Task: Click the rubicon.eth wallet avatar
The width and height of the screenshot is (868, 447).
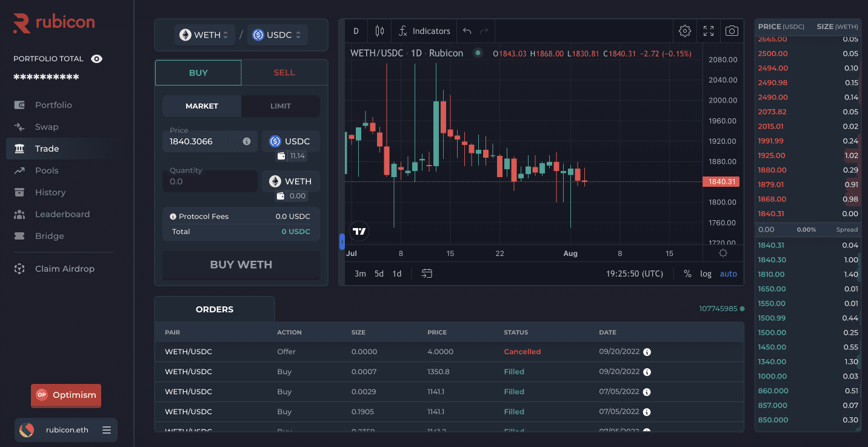Action: pos(27,430)
